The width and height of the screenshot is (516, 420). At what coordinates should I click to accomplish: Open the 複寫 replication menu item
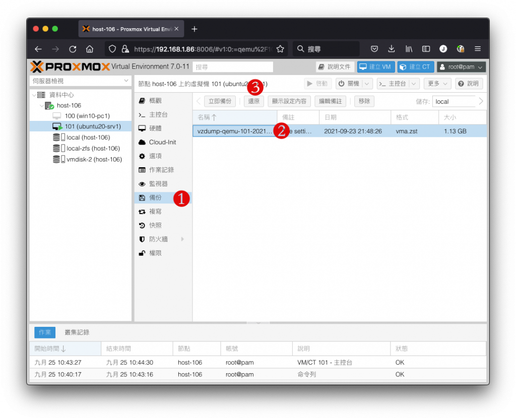pos(163,212)
